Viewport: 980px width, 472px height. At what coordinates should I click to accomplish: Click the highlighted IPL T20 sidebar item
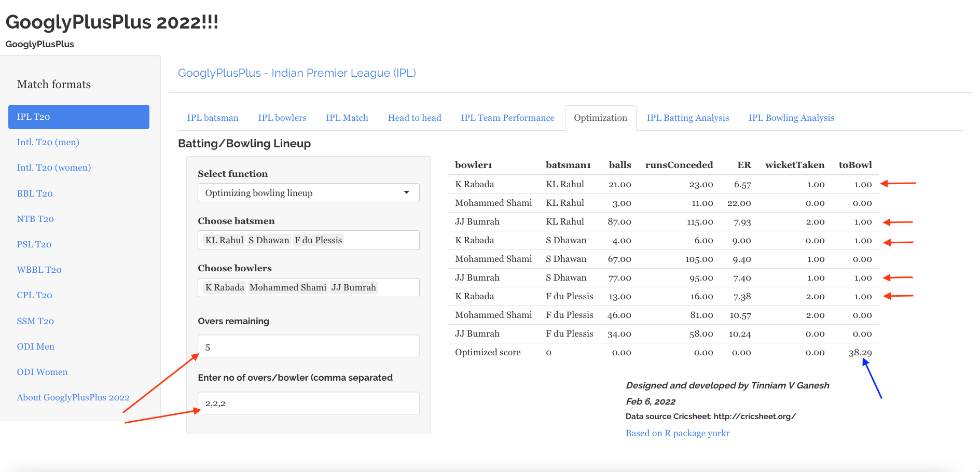[79, 117]
